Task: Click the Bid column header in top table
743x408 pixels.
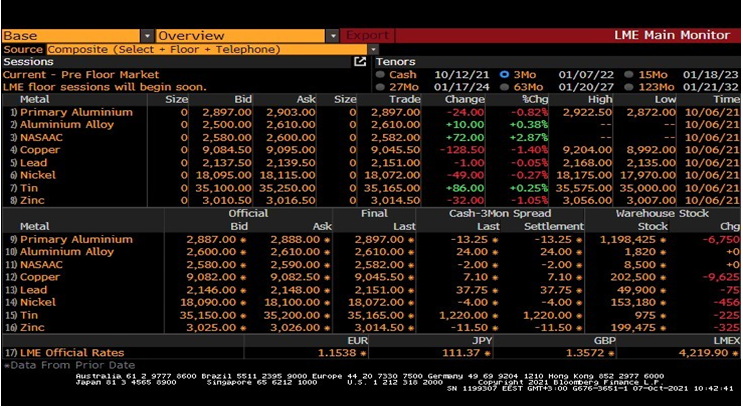Action: click(243, 100)
